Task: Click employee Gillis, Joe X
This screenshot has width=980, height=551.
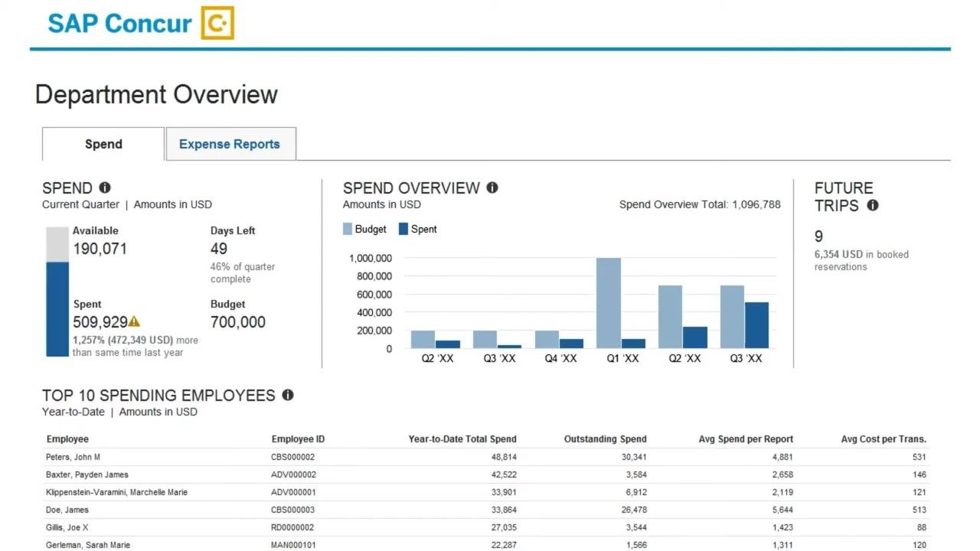Action: click(x=67, y=527)
